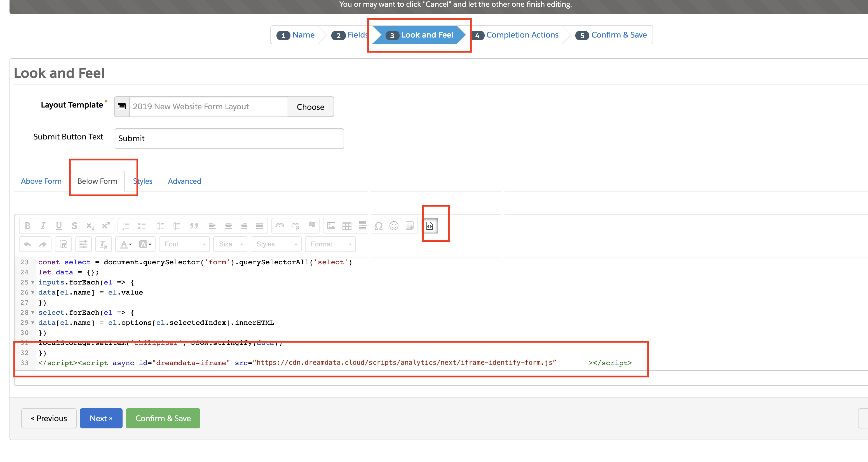Viewport: 868px width, 462px height.
Task: Open the content templates icon
Action: 410,226
